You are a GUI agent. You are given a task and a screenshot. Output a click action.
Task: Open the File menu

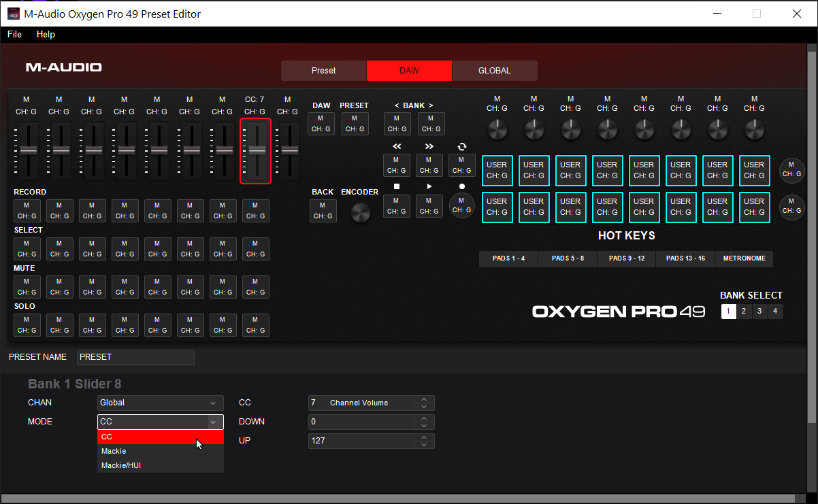(x=14, y=34)
